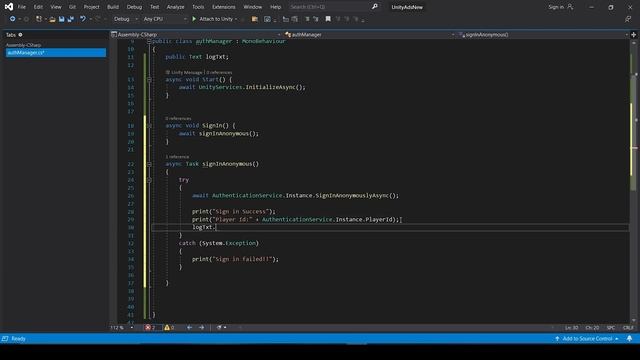Click the yellow warning count icon

click(167, 327)
